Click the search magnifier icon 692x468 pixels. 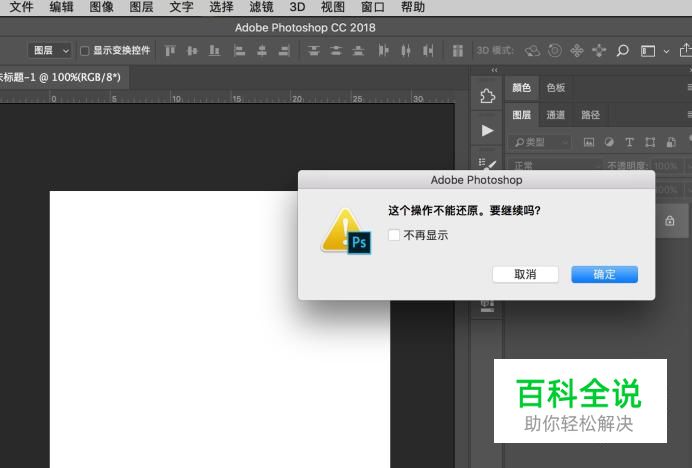point(622,51)
